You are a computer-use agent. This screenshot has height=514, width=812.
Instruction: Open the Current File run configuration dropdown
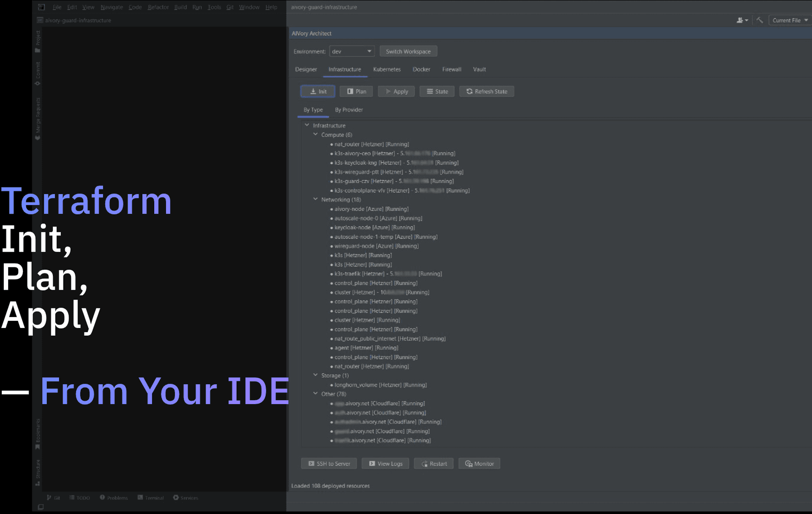[x=790, y=20]
